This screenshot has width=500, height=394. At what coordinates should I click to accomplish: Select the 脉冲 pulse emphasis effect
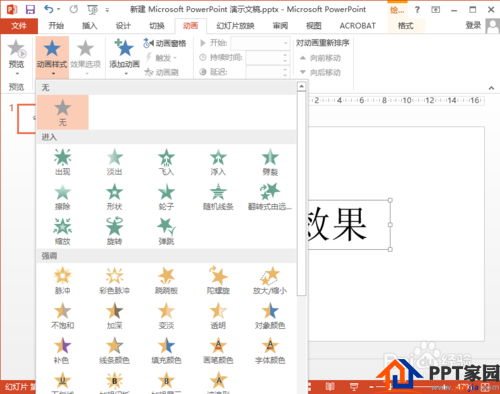pyautogui.click(x=63, y=281)
